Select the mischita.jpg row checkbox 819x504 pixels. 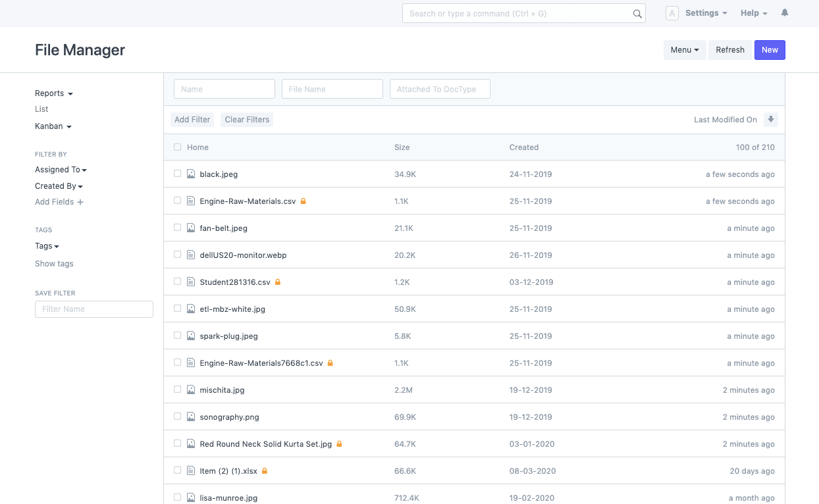pos(177,390)
